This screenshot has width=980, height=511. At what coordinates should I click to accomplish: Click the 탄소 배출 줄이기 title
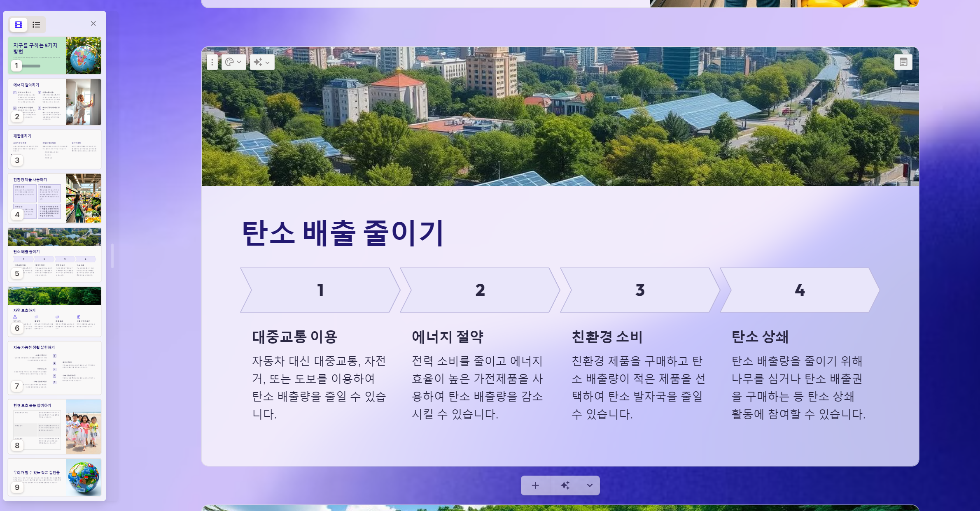point(343,233)
